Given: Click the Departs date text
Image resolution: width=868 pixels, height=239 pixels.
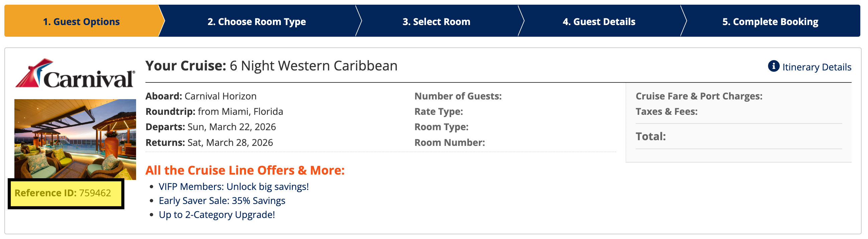Looking at the screenshot, I should [x=231, y=127].
